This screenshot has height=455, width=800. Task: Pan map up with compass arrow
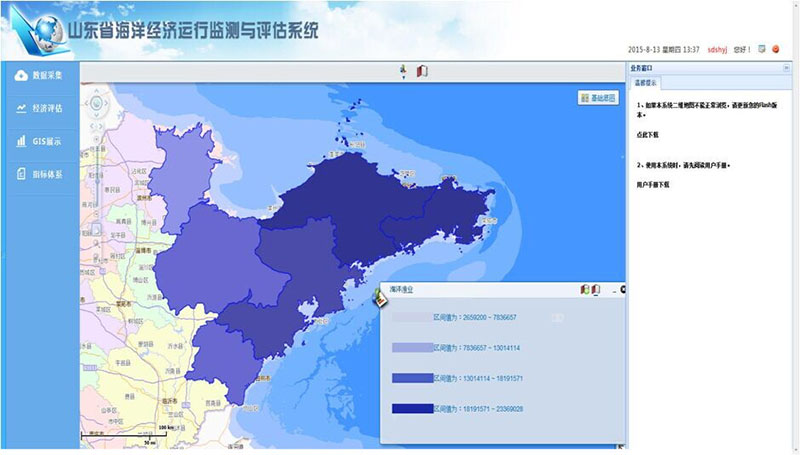96,92
